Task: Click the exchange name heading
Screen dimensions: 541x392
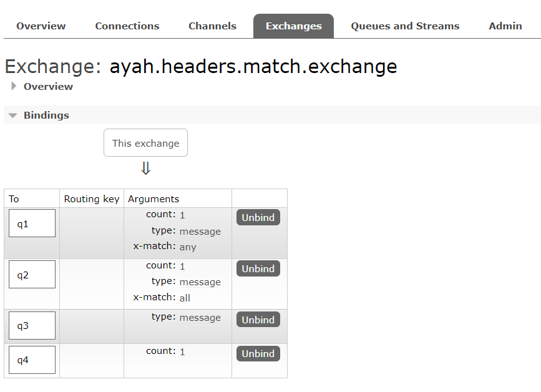Action: (x=253, y=66)
